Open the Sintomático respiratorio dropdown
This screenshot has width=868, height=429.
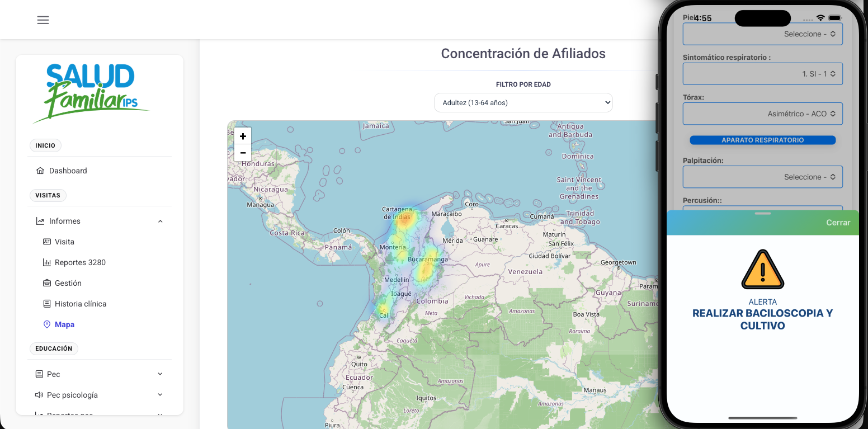[x=762, y=73]
